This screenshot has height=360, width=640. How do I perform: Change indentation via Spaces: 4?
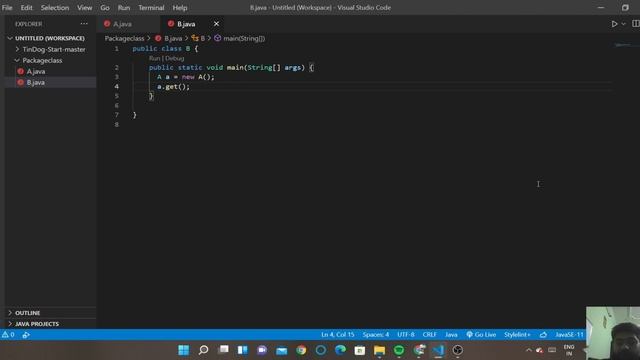coord(376,335)
